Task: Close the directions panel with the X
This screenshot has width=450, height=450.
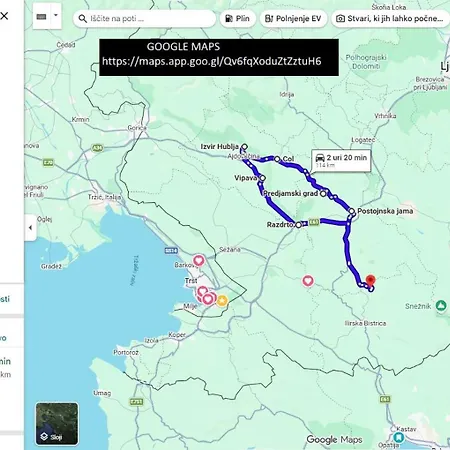Action: [x=4, y=16]
